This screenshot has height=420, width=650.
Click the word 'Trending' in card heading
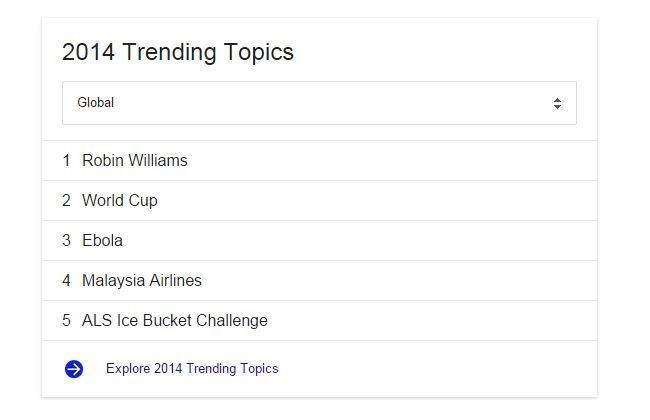coord(169,53)
